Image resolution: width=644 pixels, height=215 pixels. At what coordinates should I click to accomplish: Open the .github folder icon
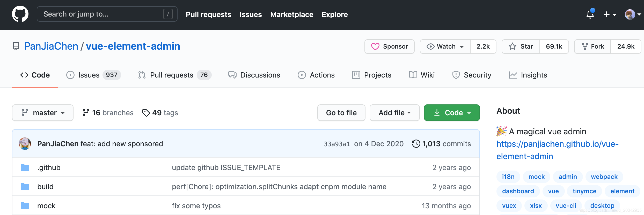(25, 167)
